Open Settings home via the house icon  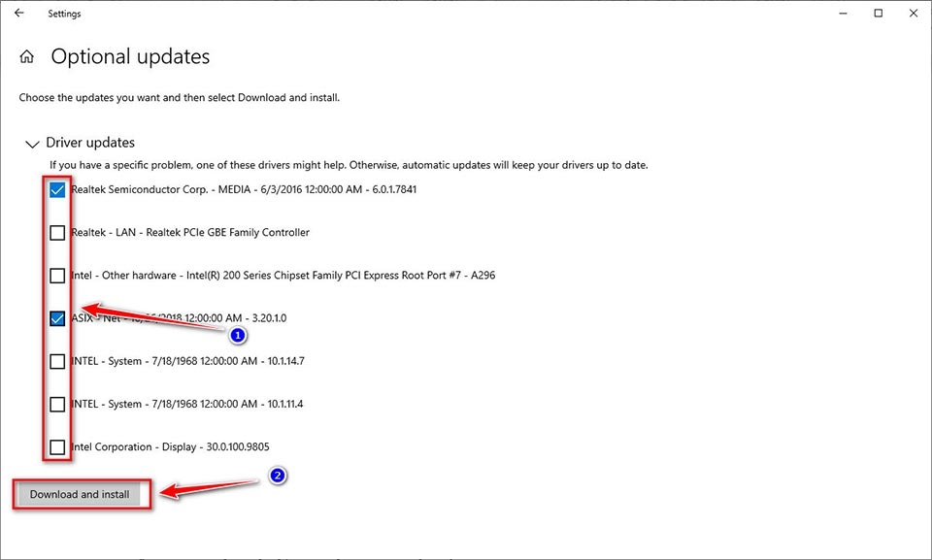26,56
